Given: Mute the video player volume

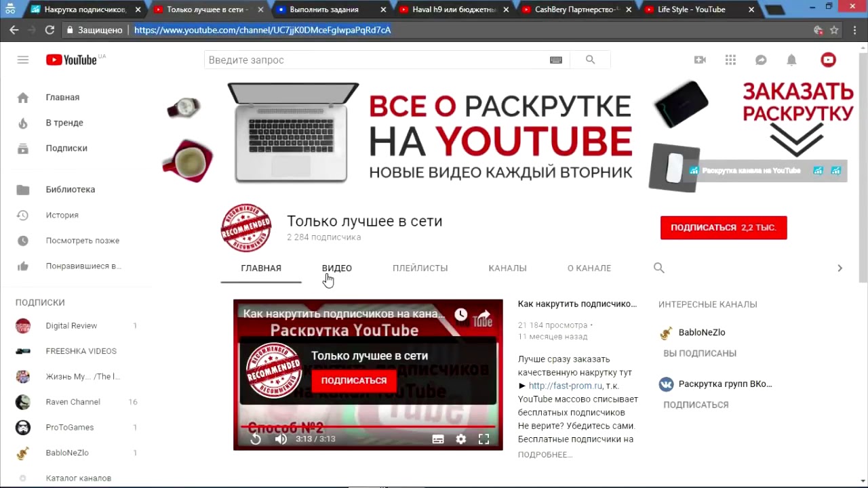Looking at the screenshot, I should click(x=281, y=439).
